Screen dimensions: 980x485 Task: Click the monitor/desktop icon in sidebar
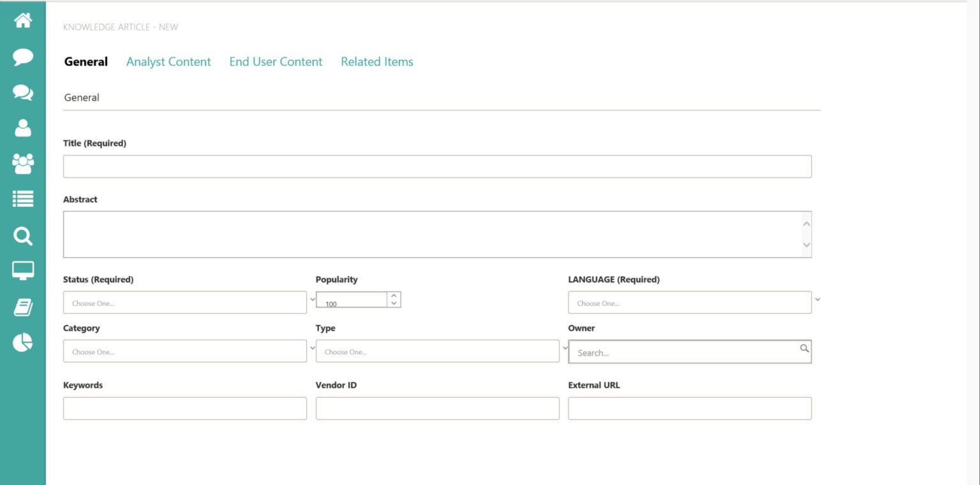(22, 270)
